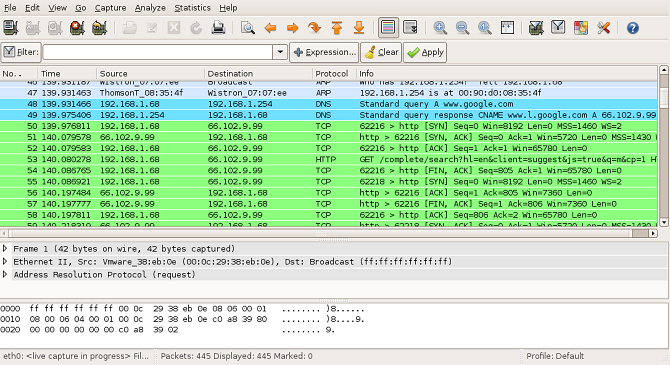This screenshot has width=670, height=365.
Task: Click the print packets icon
Action: click(x=218, y=28)
